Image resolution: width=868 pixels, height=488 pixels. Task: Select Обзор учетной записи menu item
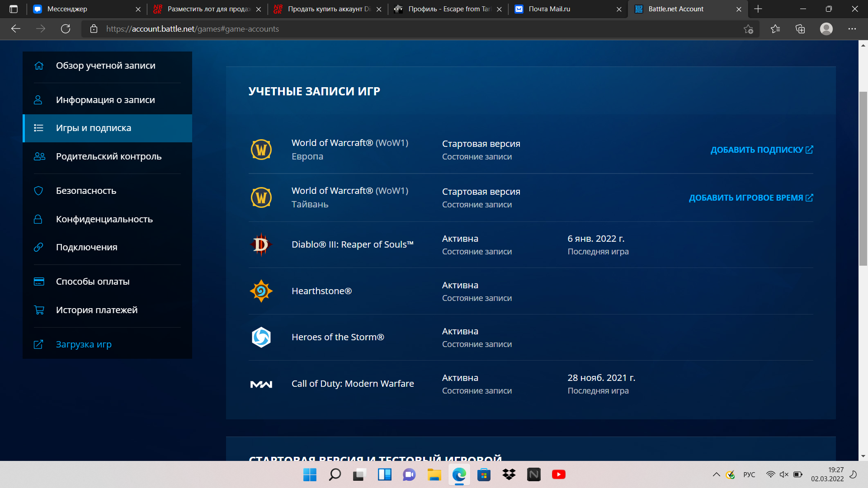105,66
